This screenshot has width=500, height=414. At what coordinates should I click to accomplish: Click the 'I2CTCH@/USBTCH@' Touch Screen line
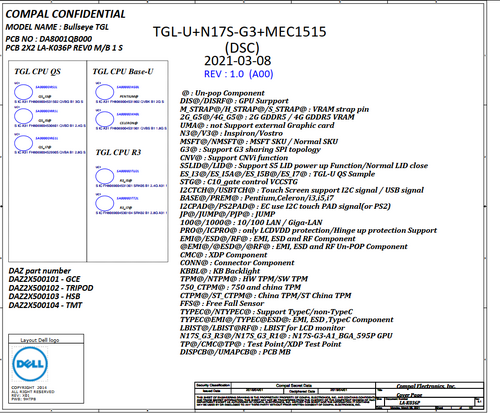pyautogui.click(x=302, y=190)
